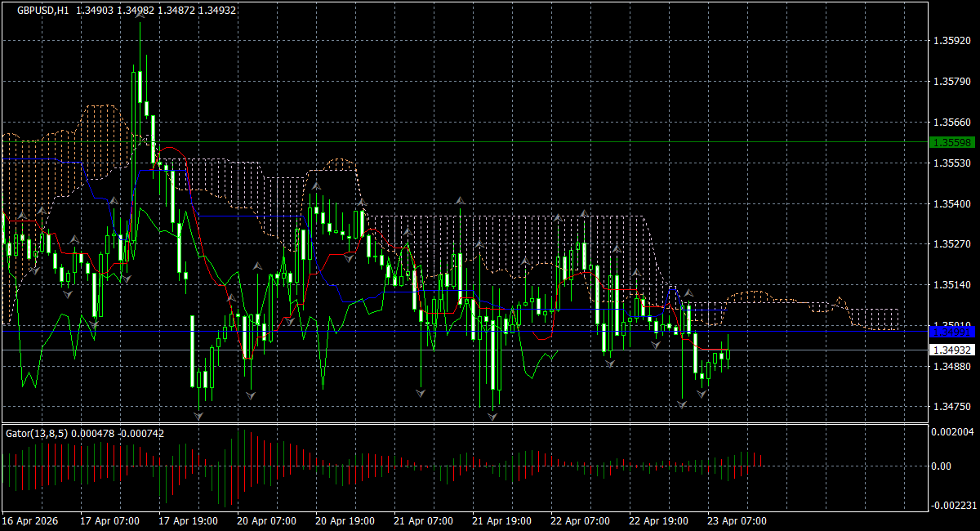This screenshot has width=980, height=531.
Task: Click the 1.35530 price axis label
Action: [951, 163]
